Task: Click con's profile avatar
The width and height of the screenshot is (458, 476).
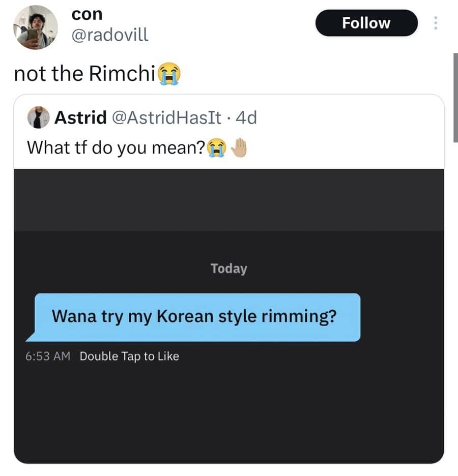Action: [35, 27]
